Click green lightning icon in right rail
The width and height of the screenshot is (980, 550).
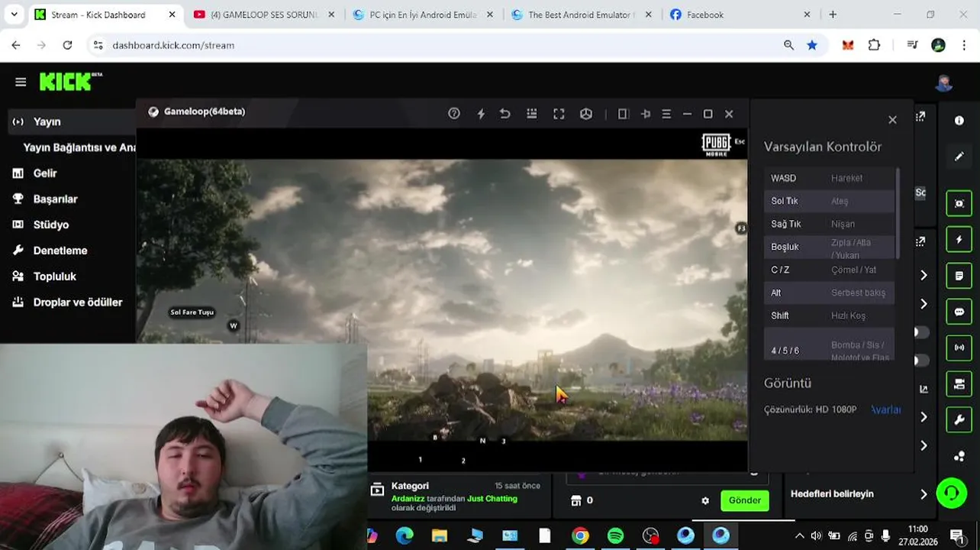959,239
